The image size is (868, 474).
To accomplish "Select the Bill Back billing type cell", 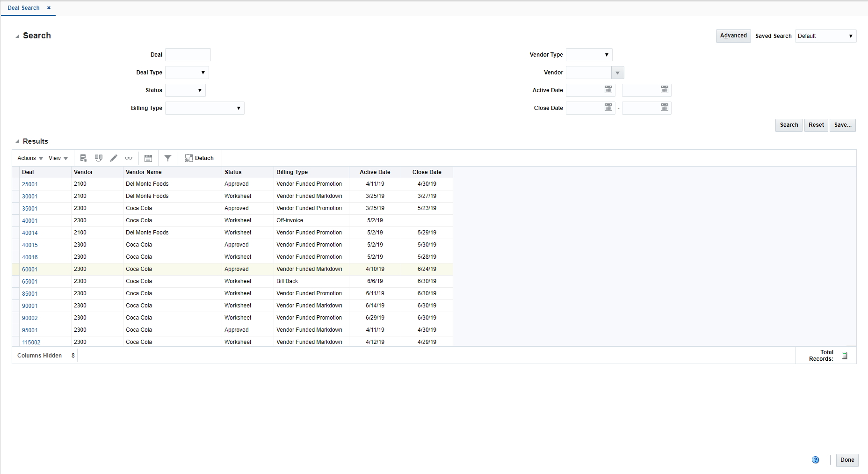I will (311, 281).
